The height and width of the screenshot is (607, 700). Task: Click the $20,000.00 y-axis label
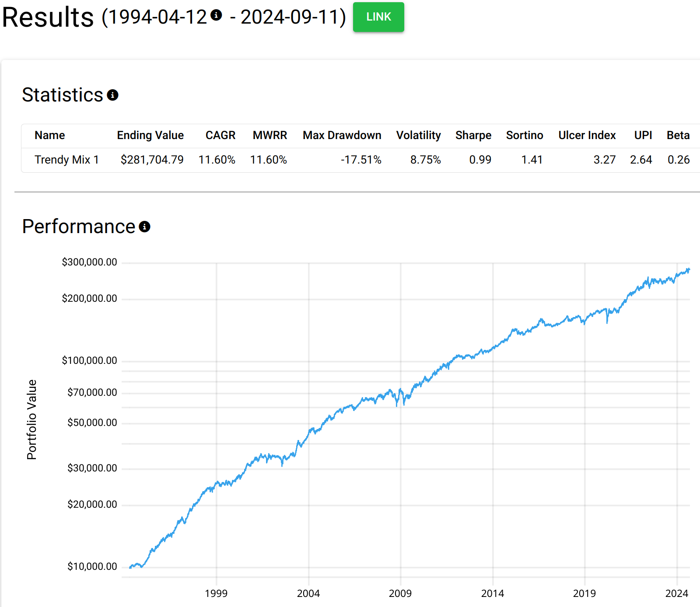(92, 505)
